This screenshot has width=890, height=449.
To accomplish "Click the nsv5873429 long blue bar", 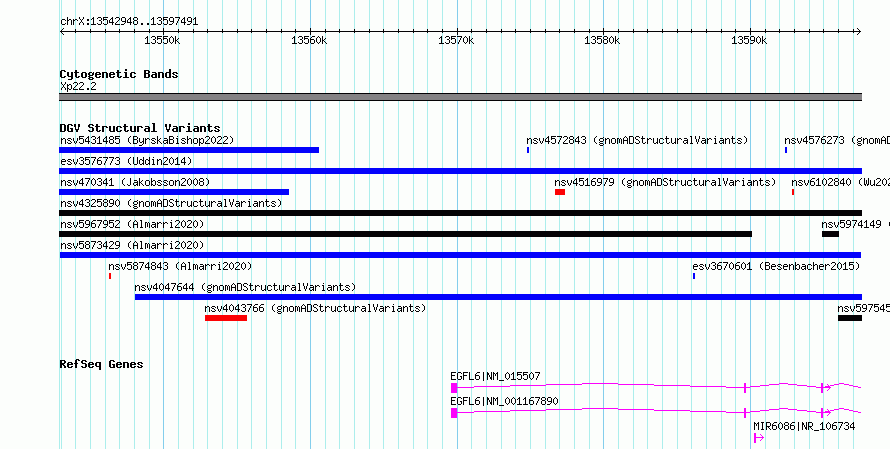I will point(460,255).
